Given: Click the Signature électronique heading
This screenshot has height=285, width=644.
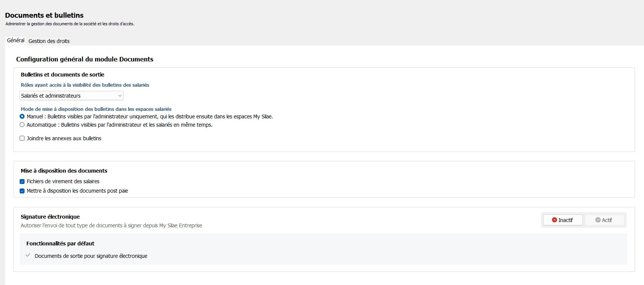Looking at the screenshot, I should [x=50, y=217].
